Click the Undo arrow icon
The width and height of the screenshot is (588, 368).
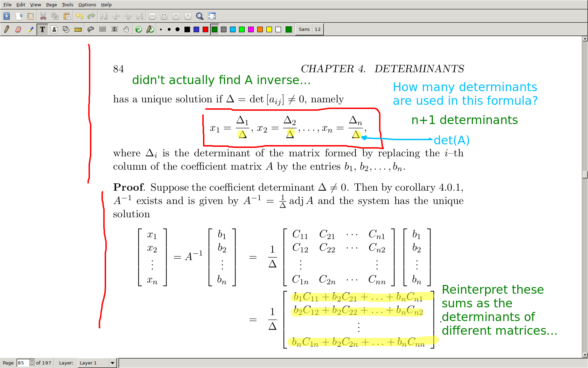(x=79, y=16)
